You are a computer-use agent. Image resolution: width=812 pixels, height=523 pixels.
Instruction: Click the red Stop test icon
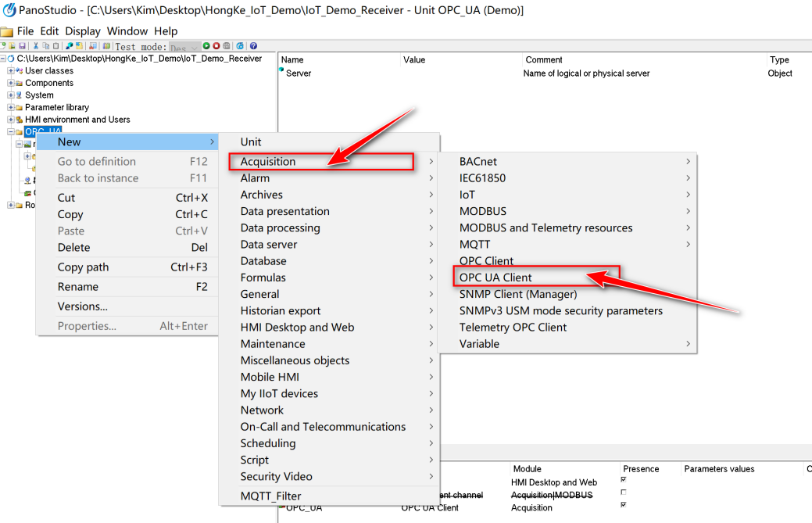(x=216, y=46)
